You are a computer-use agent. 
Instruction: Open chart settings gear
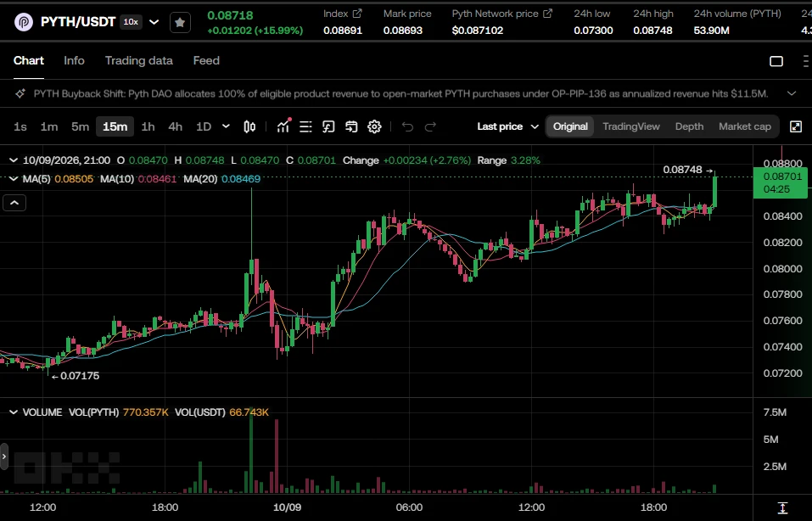point(374,126)
